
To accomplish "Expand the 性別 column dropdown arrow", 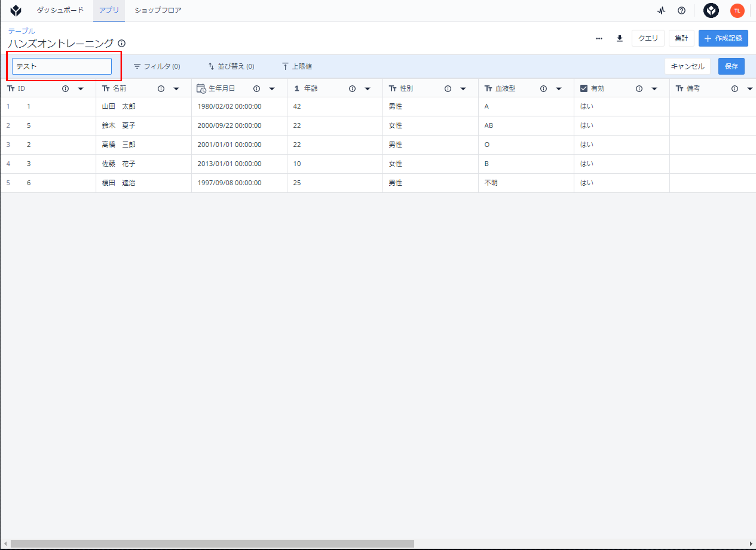I will (x=463, y=89).
